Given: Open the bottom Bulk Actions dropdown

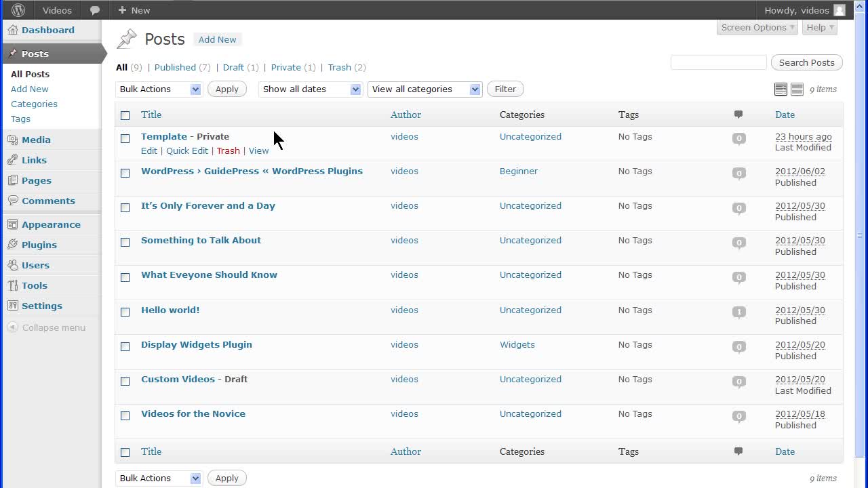Looking at the screenshot, I should tap(159, 479).
